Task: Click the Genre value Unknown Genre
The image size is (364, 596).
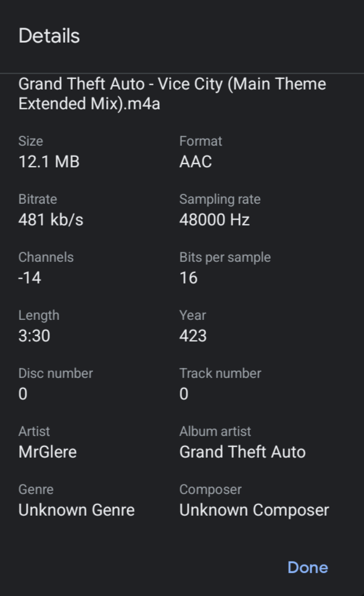Action: point(77,510)
